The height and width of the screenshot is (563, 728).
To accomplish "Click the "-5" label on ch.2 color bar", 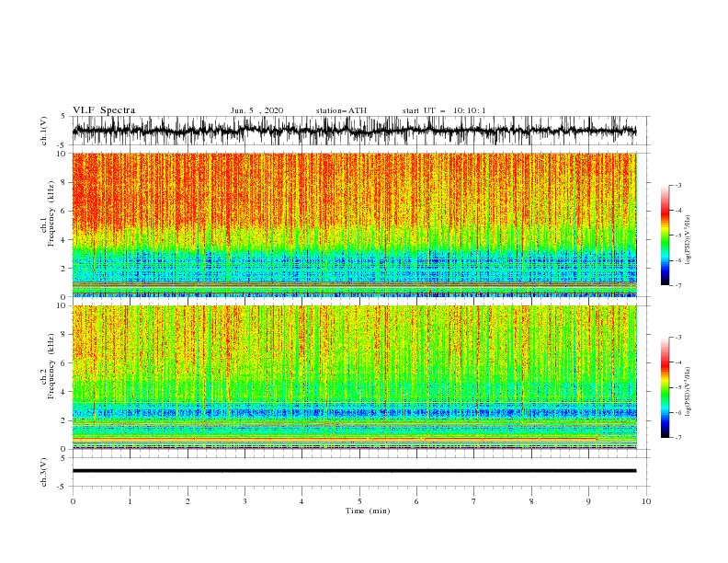I will point(677,387).
